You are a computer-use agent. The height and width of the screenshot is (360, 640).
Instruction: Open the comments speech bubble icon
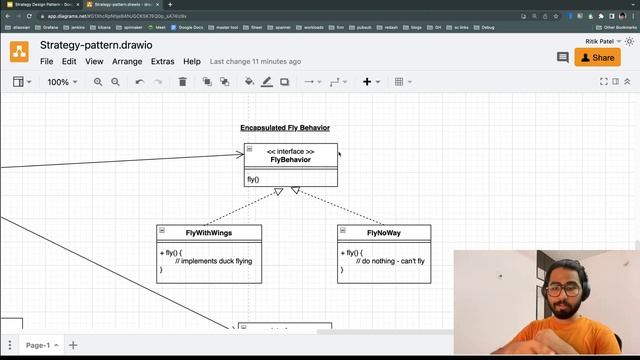pos(563,57)
